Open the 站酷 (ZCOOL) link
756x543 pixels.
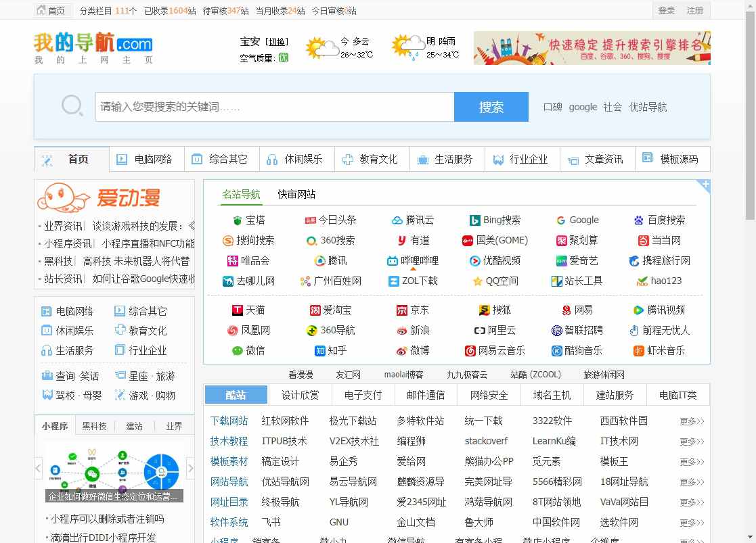click(535, 375)
